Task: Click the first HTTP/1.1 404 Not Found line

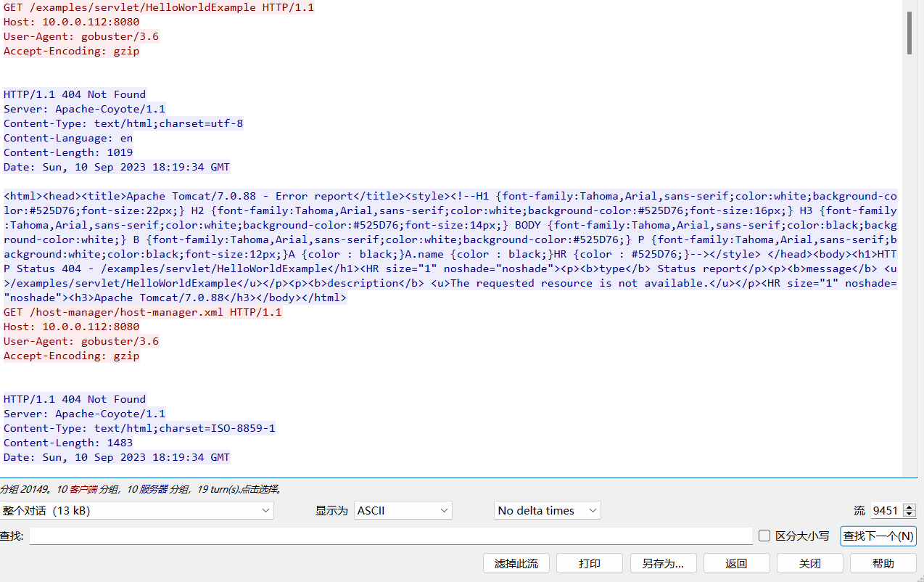Action: tap(75, 94)
